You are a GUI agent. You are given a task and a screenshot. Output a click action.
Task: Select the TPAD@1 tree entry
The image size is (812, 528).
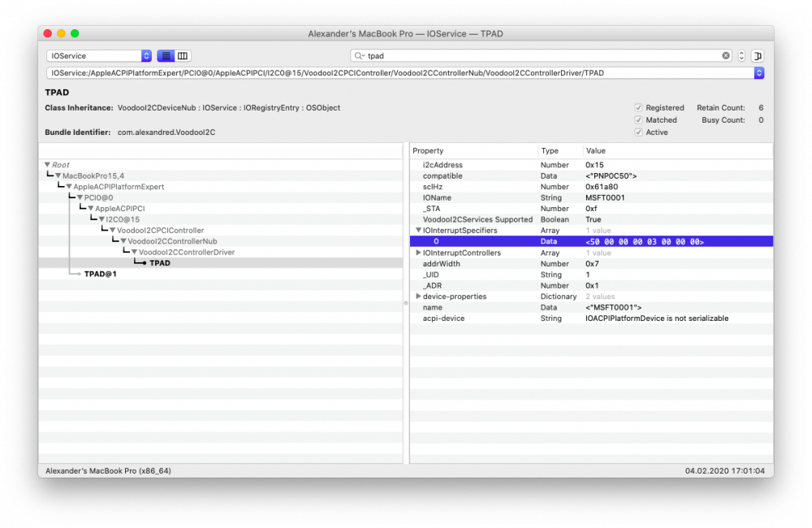coord(101,274)
